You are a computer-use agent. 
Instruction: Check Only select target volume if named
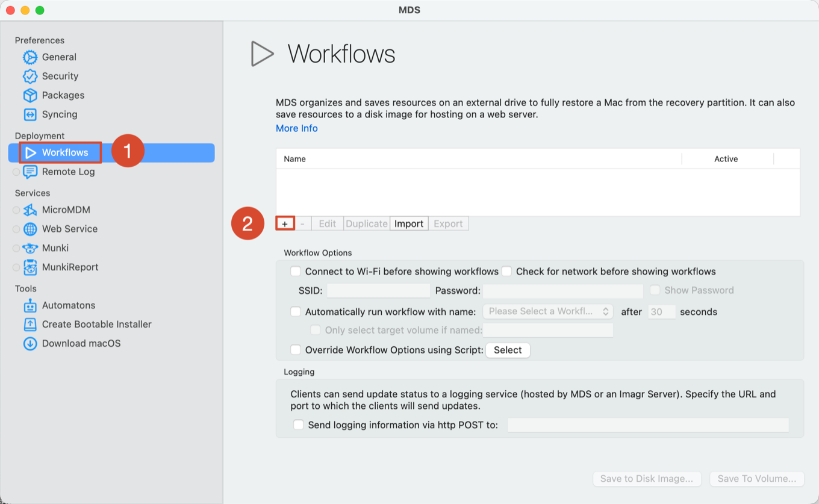315,330
